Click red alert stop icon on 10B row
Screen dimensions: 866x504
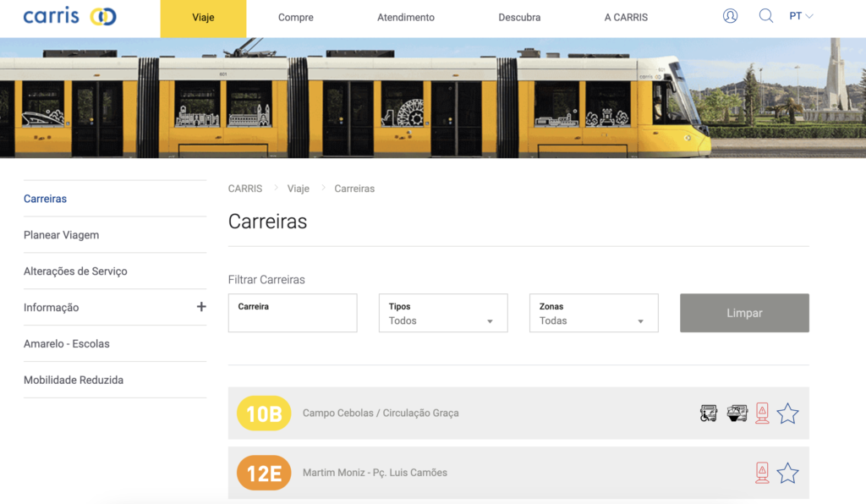(762, 413)
